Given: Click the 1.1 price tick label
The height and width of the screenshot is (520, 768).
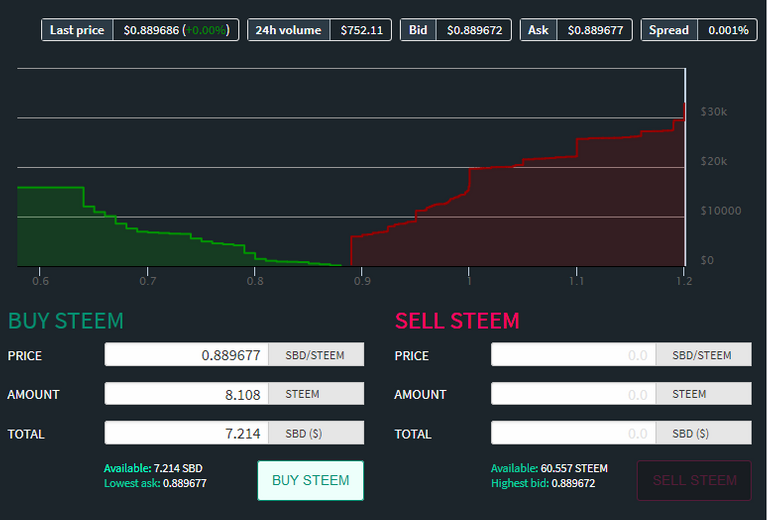Looking at the screenshot, I should coord(576,281).
